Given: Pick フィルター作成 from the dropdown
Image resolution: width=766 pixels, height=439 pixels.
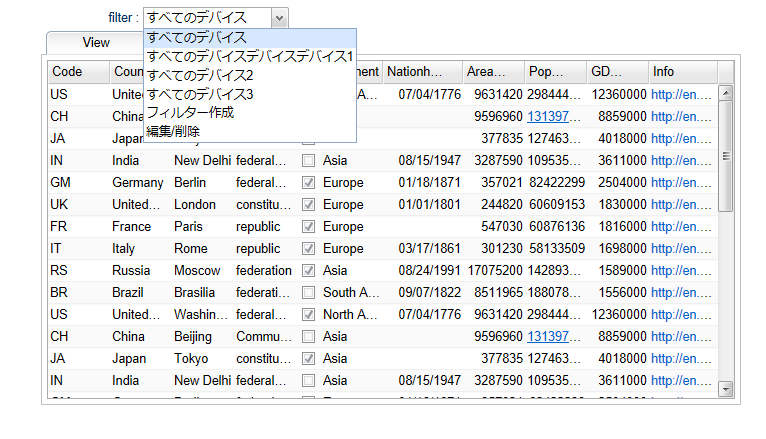Looking at the screenshot, I should (x=190, y=112).
